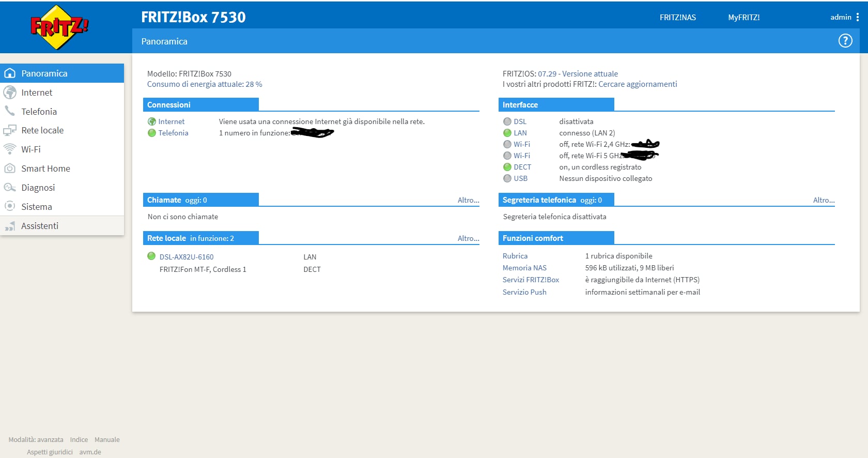Click the Panoramica home icon in sidebar
Viewport: 868px width, 458px height.
point(10,73)
